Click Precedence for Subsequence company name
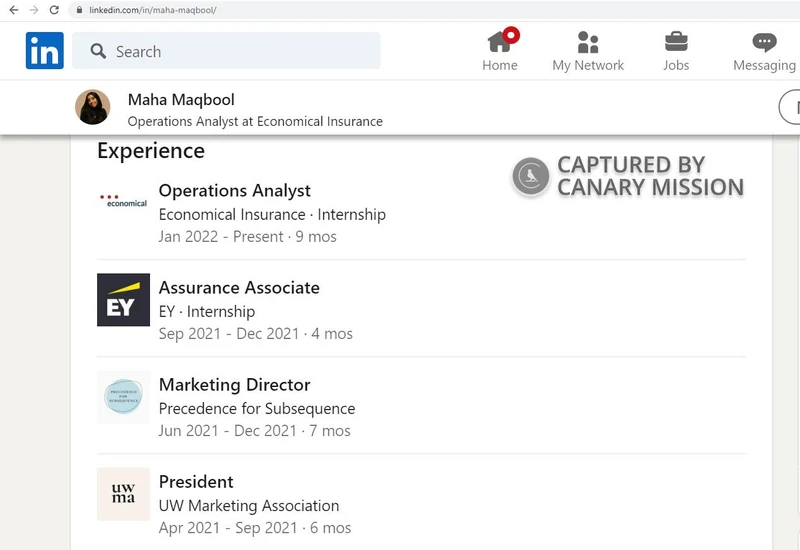This screenshot has height=550, width=800. tap(257, 409)
